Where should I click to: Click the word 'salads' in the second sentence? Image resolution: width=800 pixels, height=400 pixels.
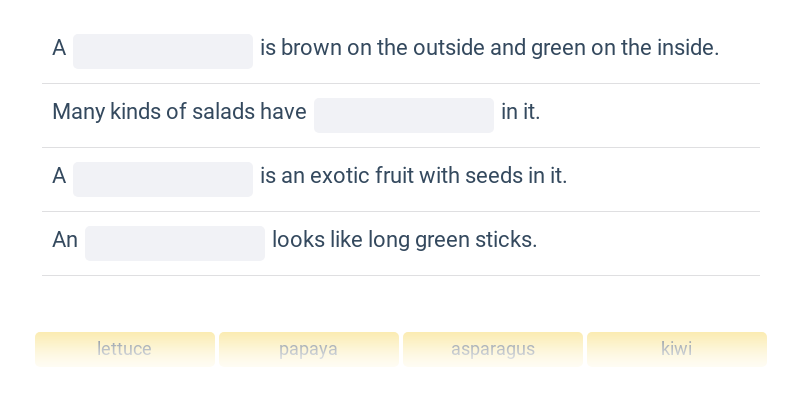click(x=223, y=112)
